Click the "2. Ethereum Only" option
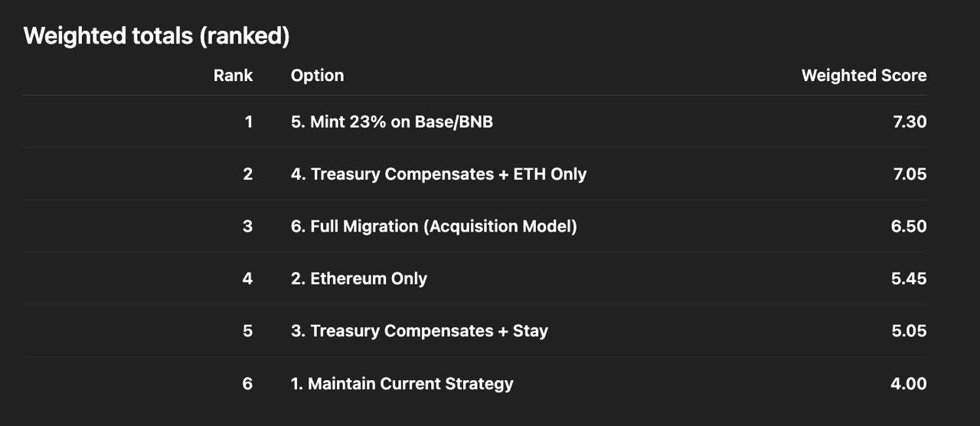Viewport: 980px width, 426px height. (358, 278)
